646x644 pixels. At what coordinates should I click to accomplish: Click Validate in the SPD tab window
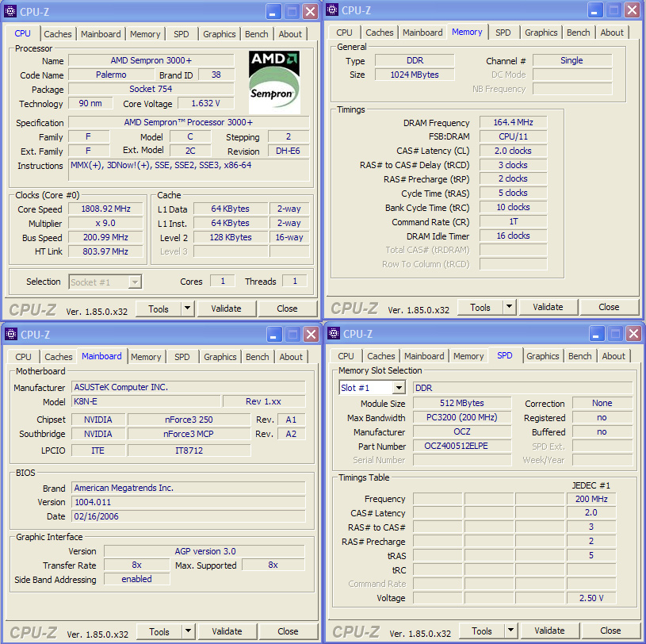click(549, 631)
